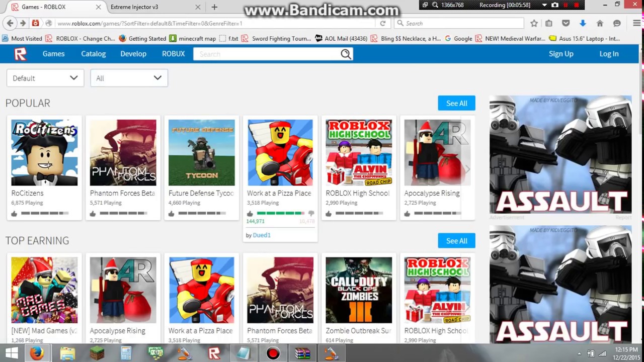Show hidden system tray icons arrow

pos(579,353)
